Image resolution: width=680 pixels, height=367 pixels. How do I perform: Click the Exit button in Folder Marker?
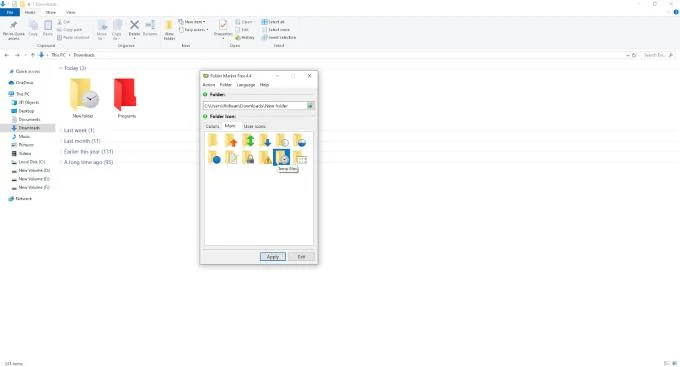click(301, 257)
